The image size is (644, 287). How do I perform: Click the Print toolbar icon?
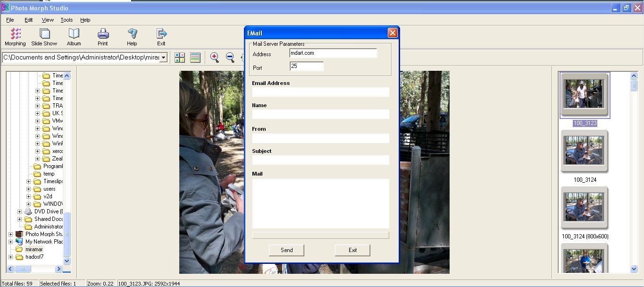103,37
